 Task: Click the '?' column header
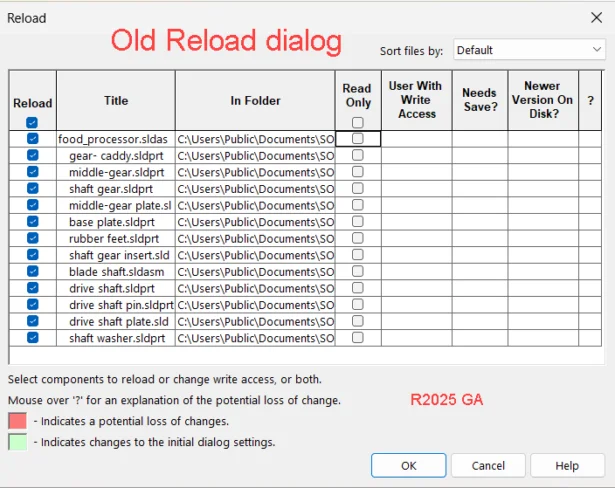click(590, 101)
